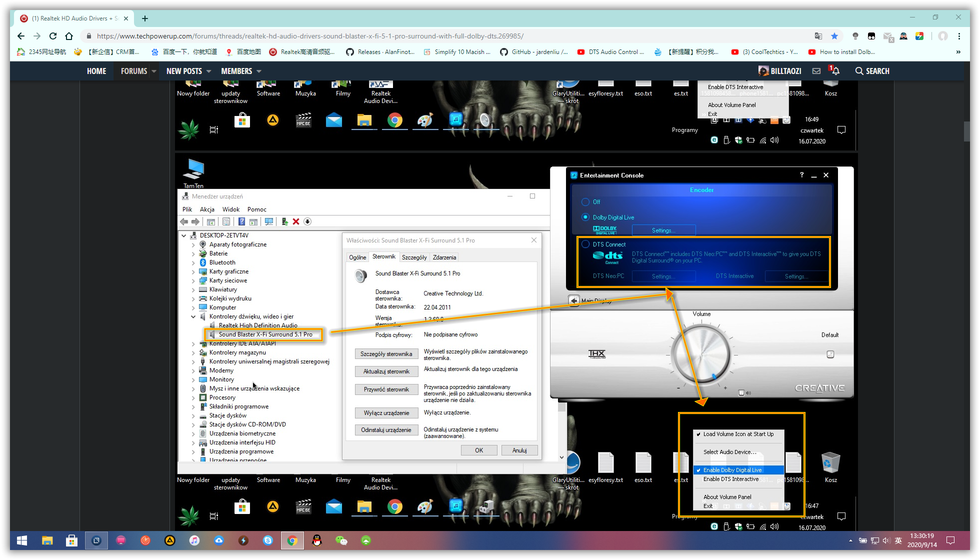Open the forum SEARCH box
The width and height of the screenshot is (980, 560).
click(872, 71)
